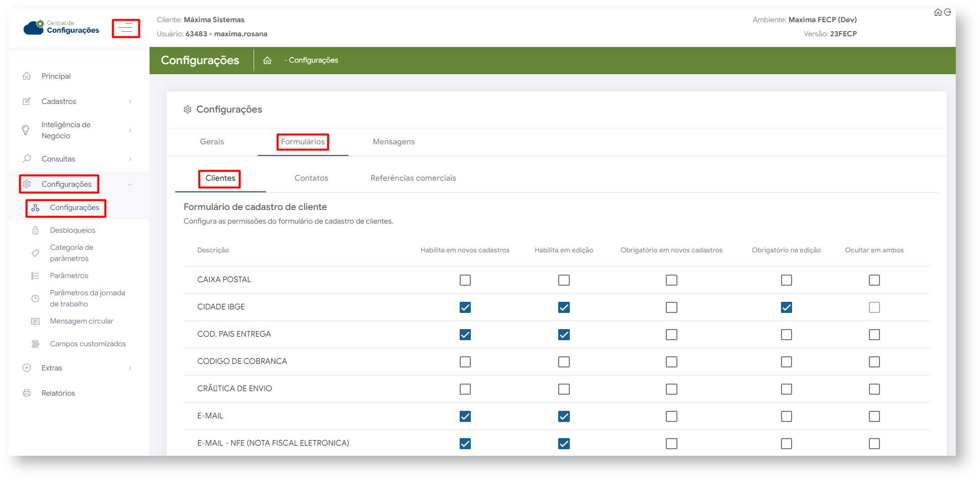Image resolution: width=980 pixels, height=480 pixels.
Task: Check CODIGO DE COBRANCA Ocultar em ambos
Action: click(x=874, y=362)
